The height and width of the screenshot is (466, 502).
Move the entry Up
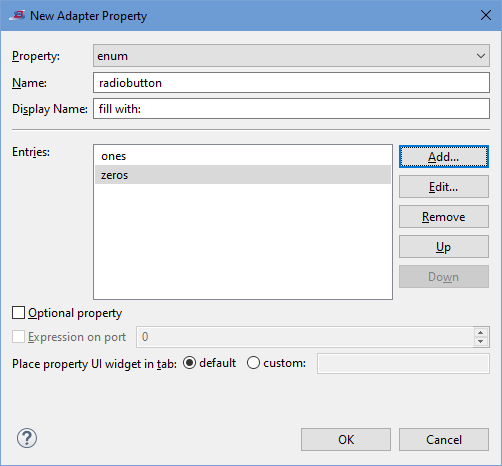(444, 247)
